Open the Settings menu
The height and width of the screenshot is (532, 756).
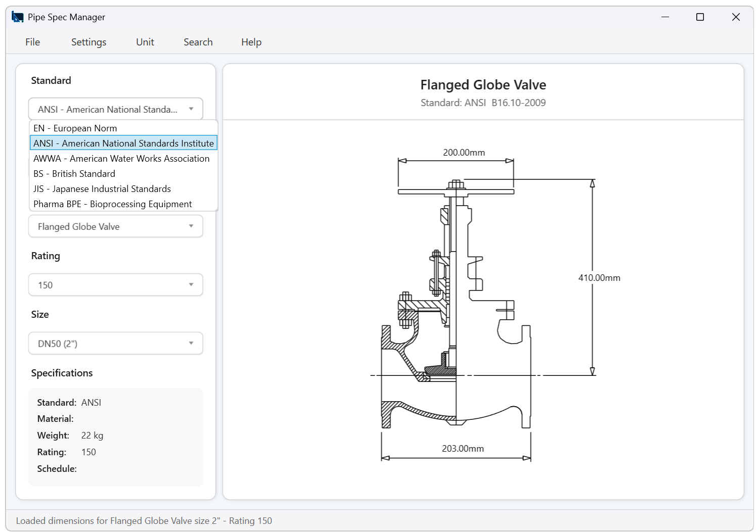point(88,42)
